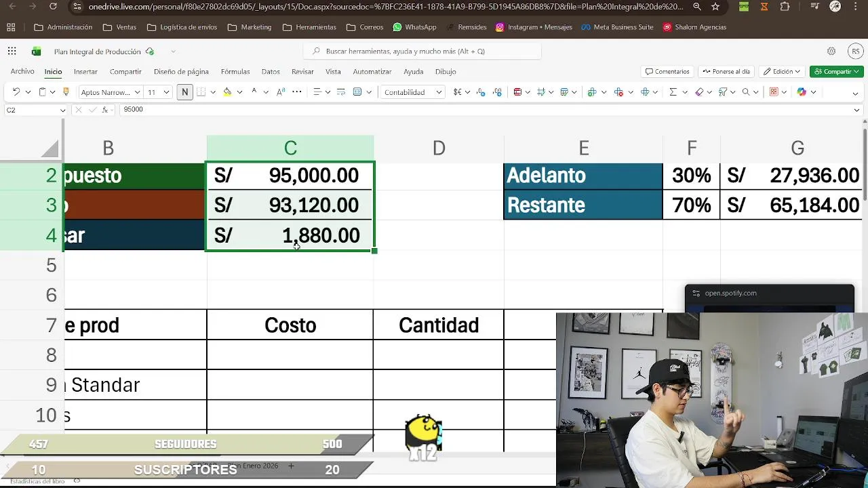Open the Edición mode dropdown
This screenshot has width=868, height=488.
click(782, 71)
